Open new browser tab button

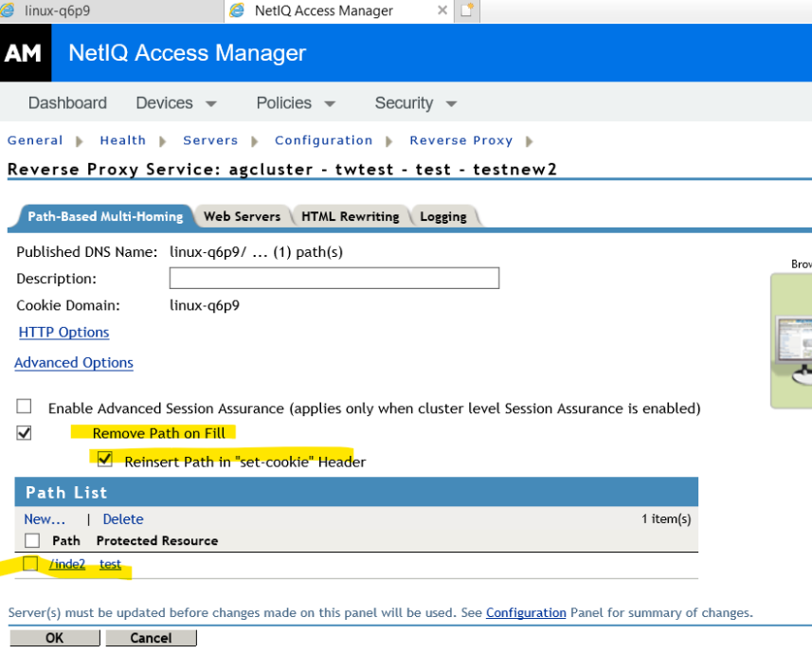tap(467, 10)
